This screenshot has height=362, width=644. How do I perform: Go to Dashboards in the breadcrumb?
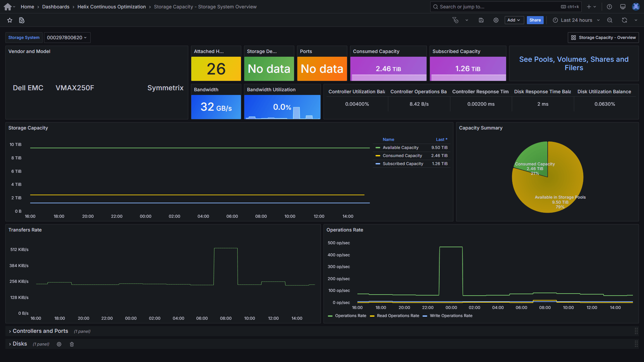(x=56, y=7)
